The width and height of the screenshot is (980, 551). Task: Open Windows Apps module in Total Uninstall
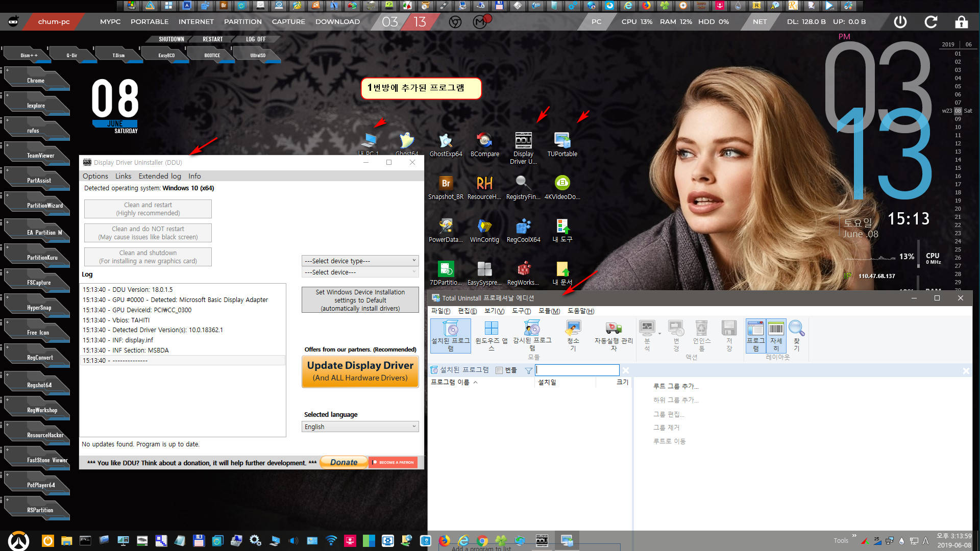tap(491, 336)
